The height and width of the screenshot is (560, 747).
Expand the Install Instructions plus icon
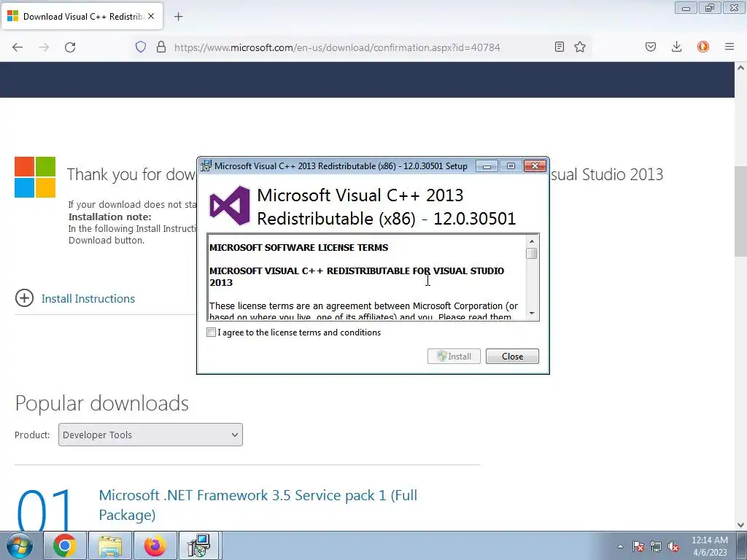[x=24, y=298]
